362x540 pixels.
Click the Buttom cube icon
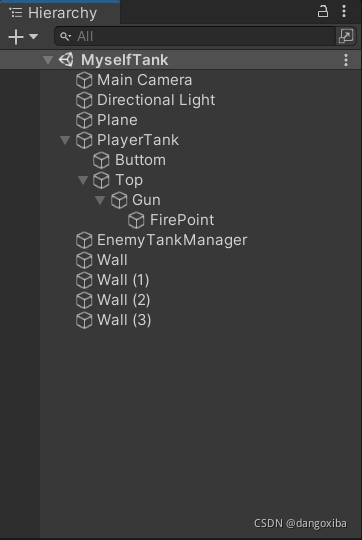[101, 160]
